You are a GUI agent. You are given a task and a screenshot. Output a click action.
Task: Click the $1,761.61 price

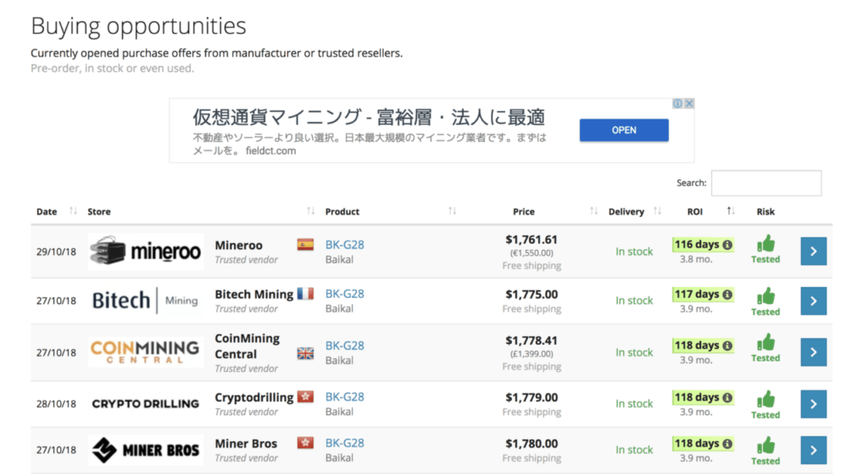click(x=531, y=240)
